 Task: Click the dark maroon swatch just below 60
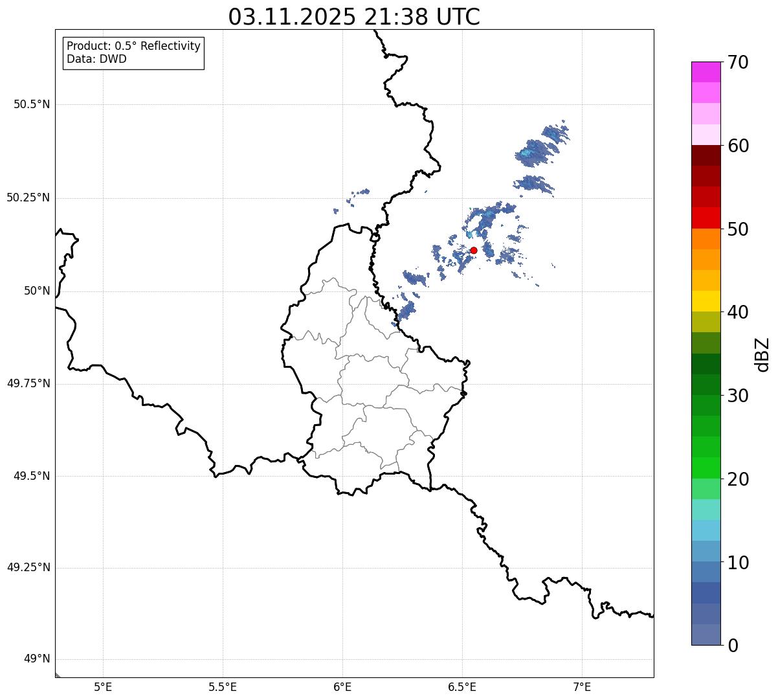(x=706, y=155)
